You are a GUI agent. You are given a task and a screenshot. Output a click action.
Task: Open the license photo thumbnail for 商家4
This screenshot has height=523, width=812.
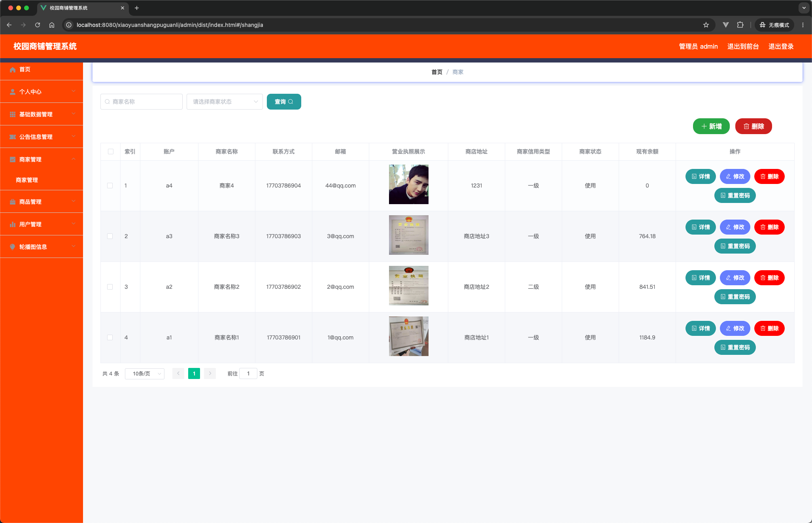(x=409, y=184)
